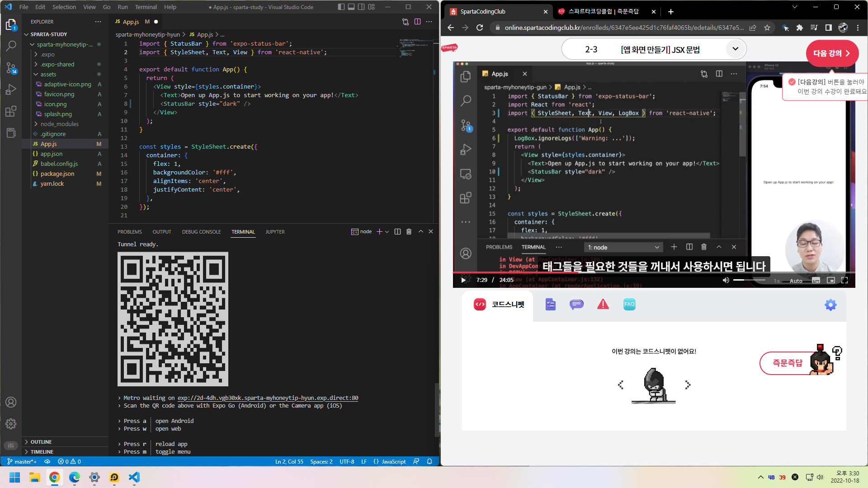The width and height of the screenshot is (868, 488).
Task: Open File Explorer from the taskbar
Action: (x=35, y=477)
